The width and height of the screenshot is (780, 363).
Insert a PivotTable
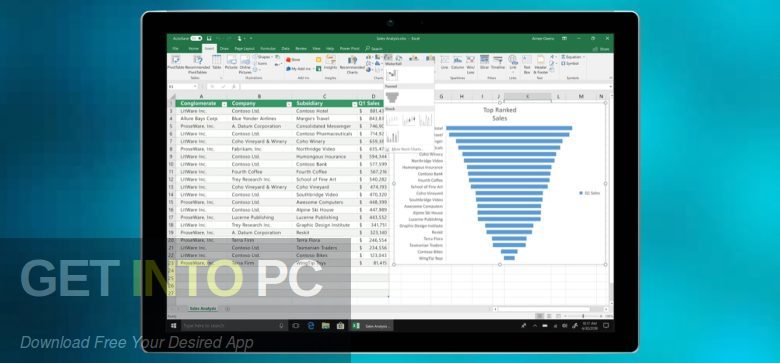176,62
